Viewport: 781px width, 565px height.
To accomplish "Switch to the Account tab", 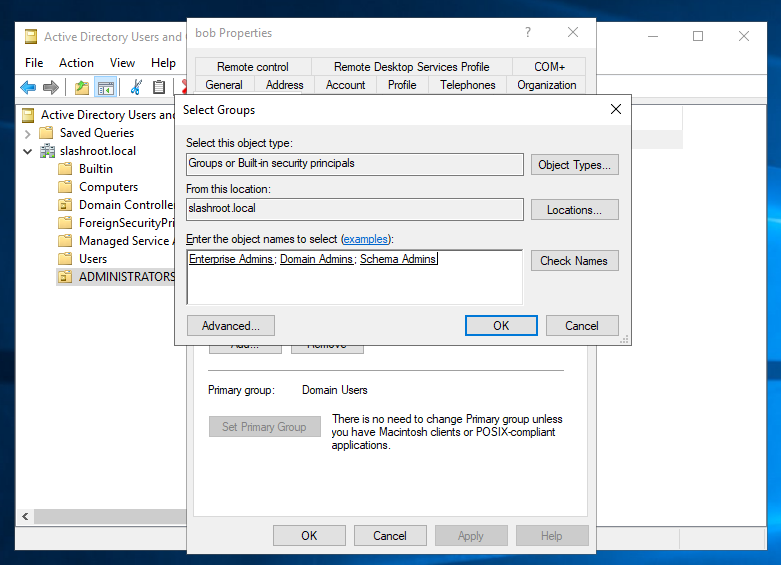I will point(345,85).
